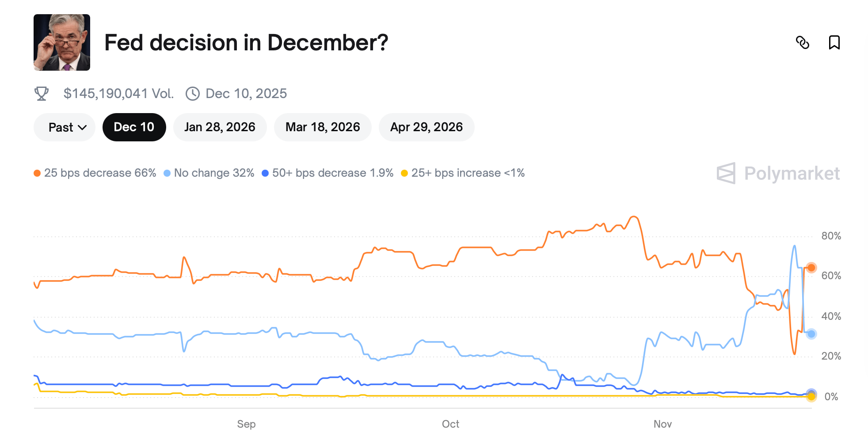Click the light blue endpoint dot on chart
Image resolution: width=868 pixels, height=440 pixels.
pos(811,334)
